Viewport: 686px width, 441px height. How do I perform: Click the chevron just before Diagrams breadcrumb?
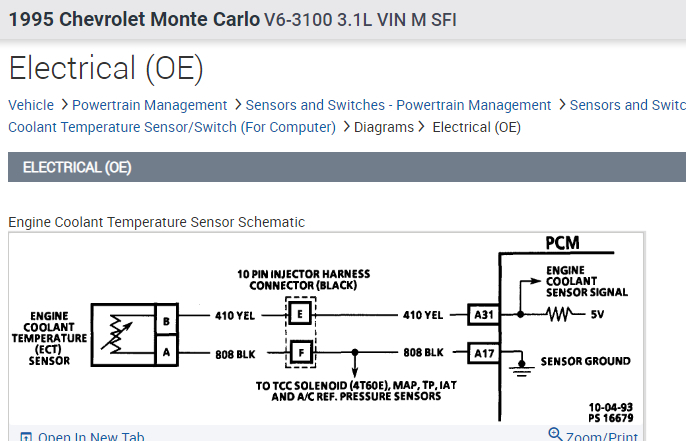tap(346, 127)
